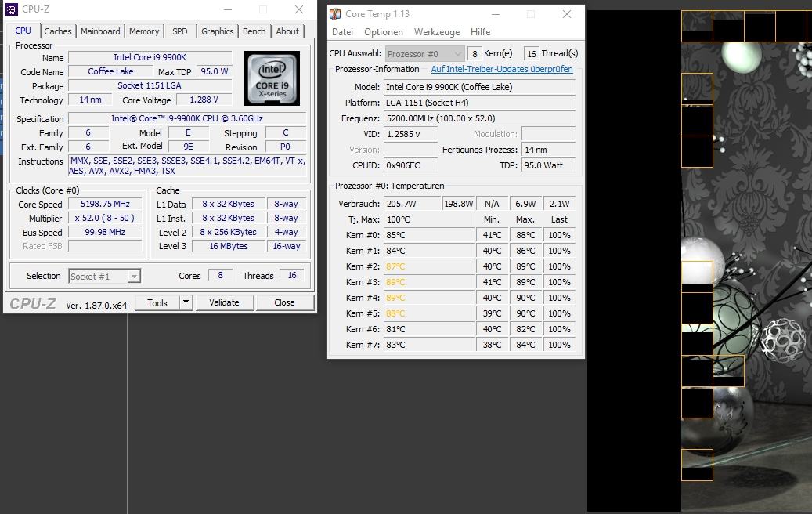Viewport: 812px width, 514px height.
Task: Click the Frequenz field 5200.00MHz in Core Temp
Action: 479,118
